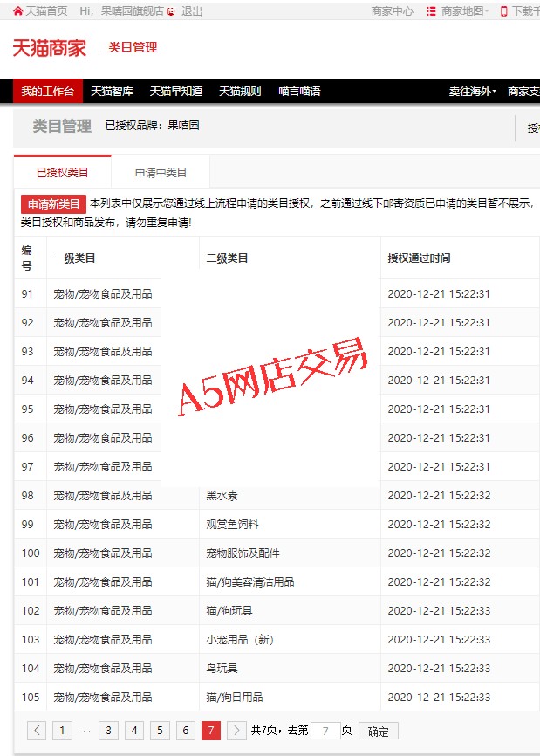Click the 已授权品牌: 果嘻园 text
540x756 pixels.
tap(152, 126)
